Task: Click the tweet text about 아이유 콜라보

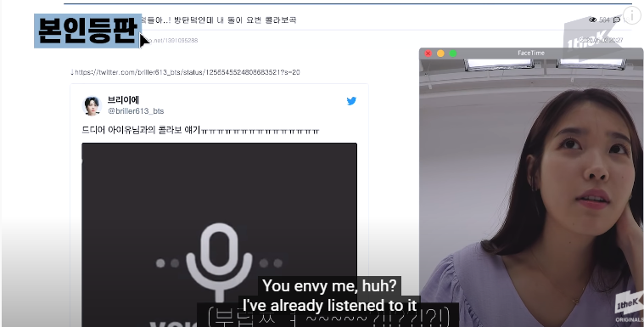Action: point(200,131)
